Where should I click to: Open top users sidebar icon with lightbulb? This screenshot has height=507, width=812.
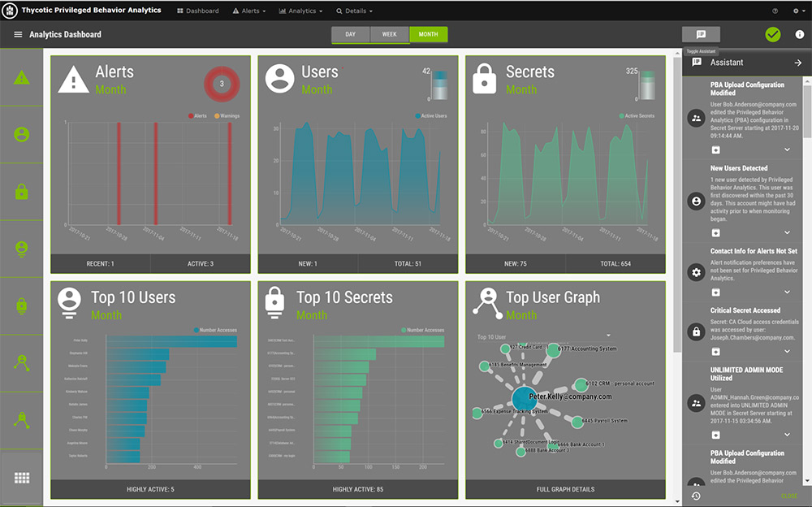tap(21, 249)
